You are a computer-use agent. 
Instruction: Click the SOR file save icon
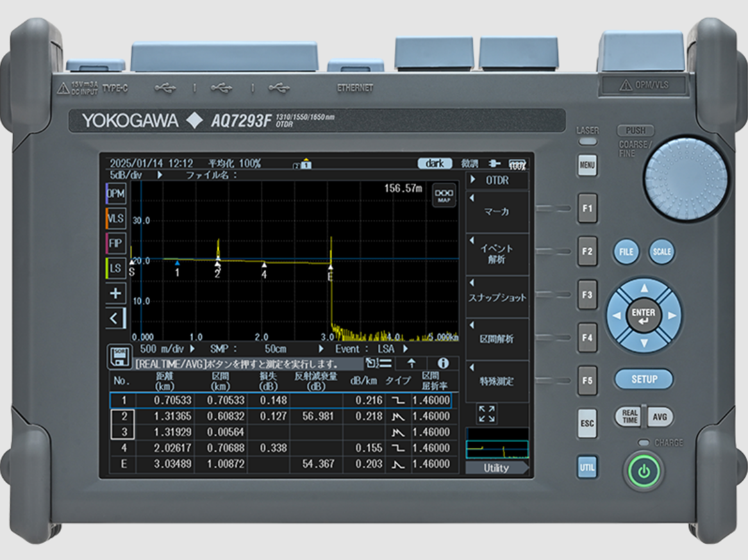tap(119, 357)
